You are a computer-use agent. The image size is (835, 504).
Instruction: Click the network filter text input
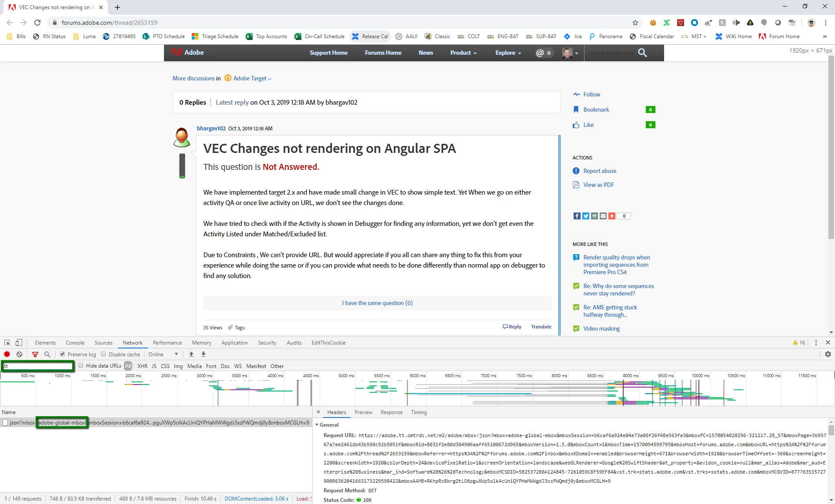pyautogui.click(x=38, y=366)
